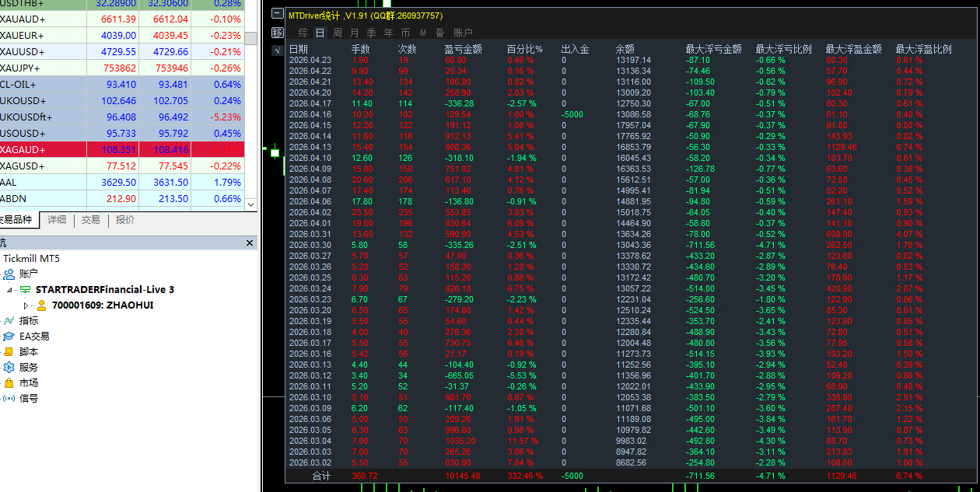Open the 详细 tab in Market Watch
The width and height of the screenshot is (980, 492).
click(57, 220)
